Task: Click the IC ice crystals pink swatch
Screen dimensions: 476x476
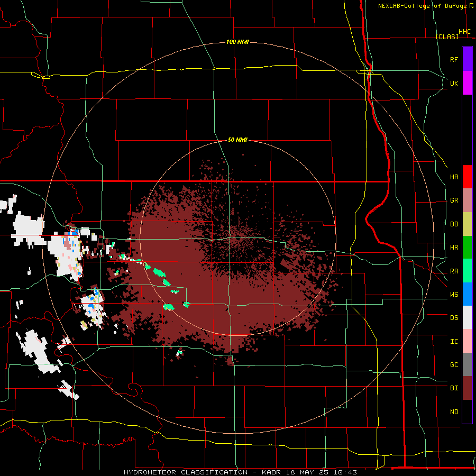Action: coord(467,341)
